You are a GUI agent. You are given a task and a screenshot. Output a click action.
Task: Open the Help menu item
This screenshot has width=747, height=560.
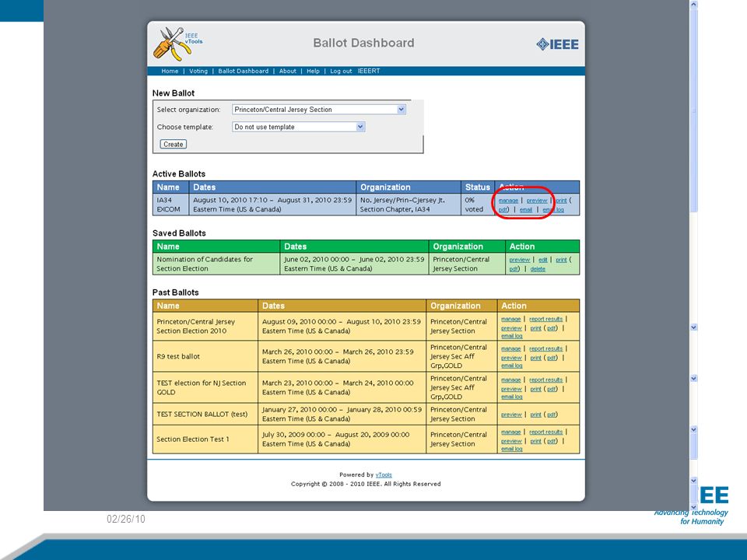point(313,71)
